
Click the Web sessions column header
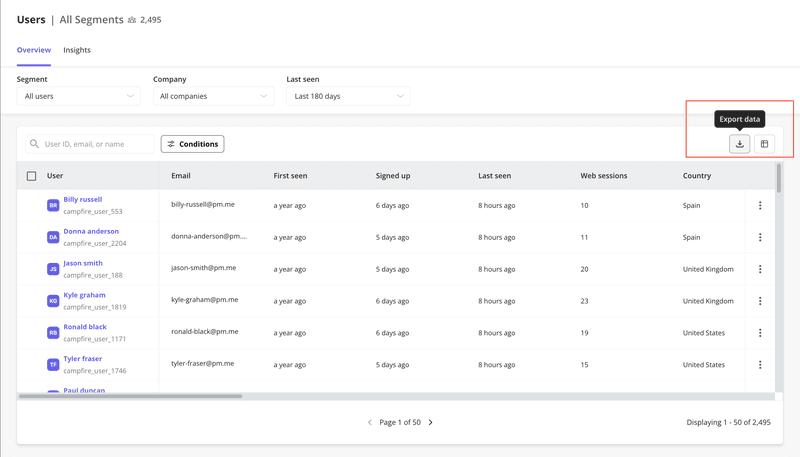click(x=604, y=175)
